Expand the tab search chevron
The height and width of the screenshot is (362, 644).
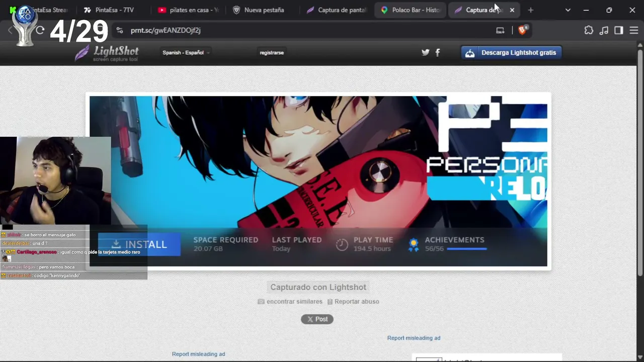coord(568,10)
